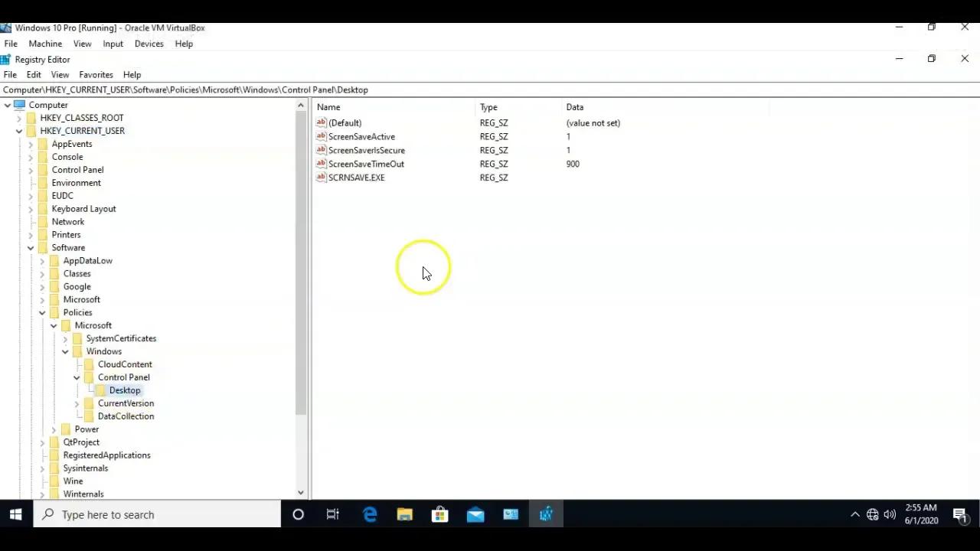Expand the HKEY_CLASSES_ROOT node
Screen dimensions: 980x551
[19, 117]
